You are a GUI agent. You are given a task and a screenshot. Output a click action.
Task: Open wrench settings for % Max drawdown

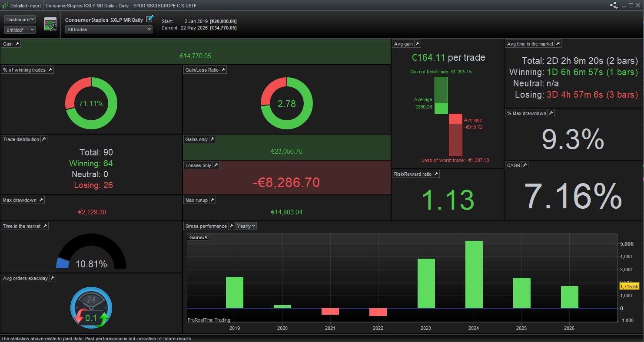[551, 113]
